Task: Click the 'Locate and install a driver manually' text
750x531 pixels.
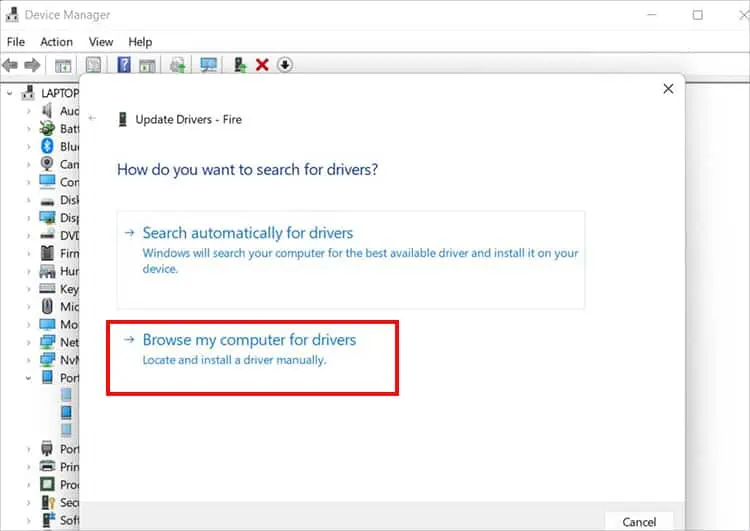Action: point(234,360)
